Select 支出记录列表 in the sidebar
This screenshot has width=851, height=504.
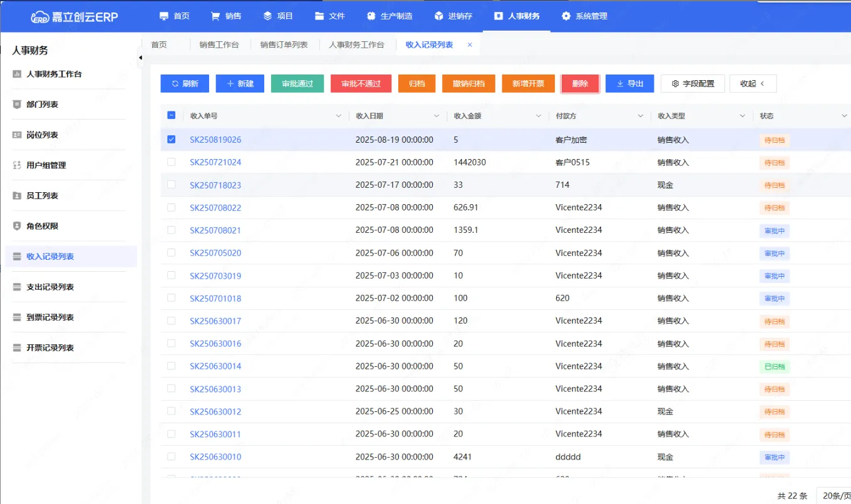pyautogui.click(x=50, y=287)
